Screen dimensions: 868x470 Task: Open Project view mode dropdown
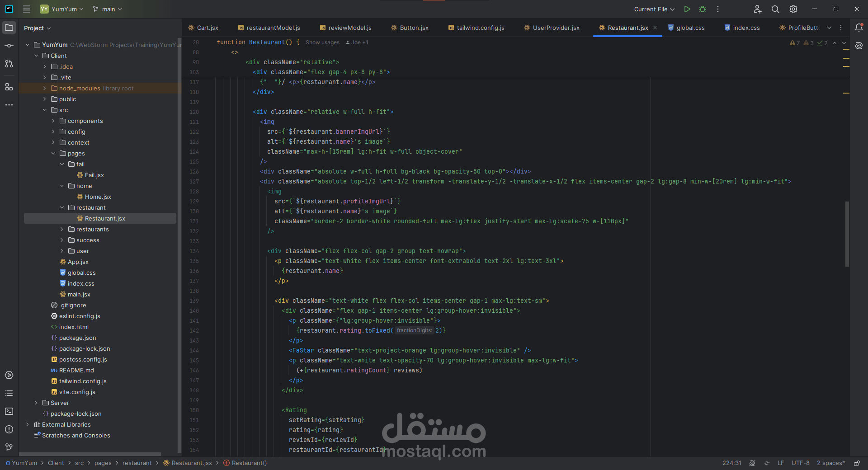coord(38,28)
